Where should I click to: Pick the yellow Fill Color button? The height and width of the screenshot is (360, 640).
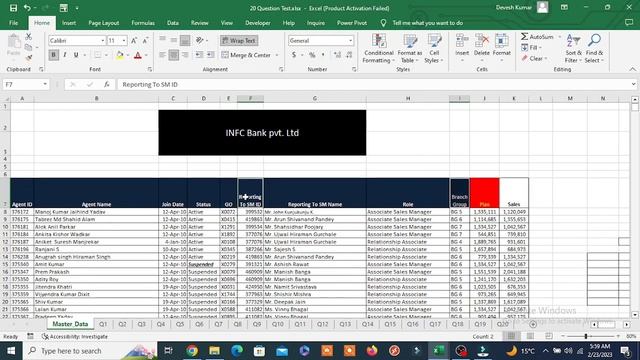[120, 55]
